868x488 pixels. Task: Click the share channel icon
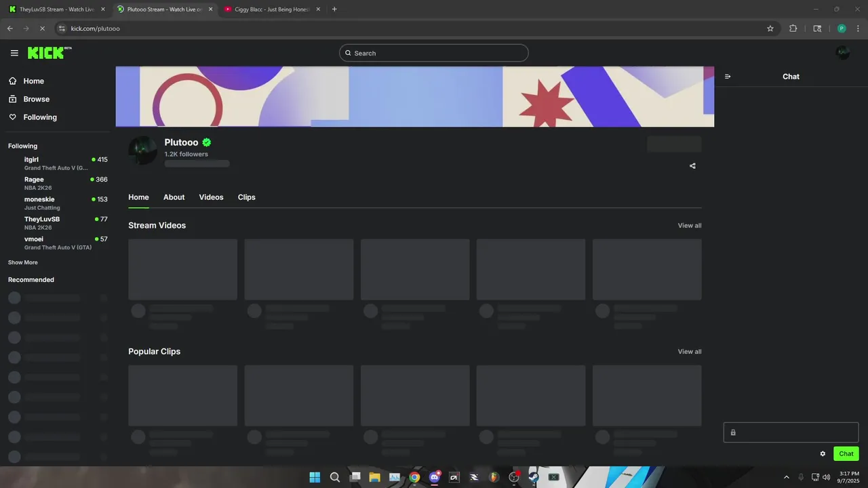pyautogui.click(x=692, y=166)
